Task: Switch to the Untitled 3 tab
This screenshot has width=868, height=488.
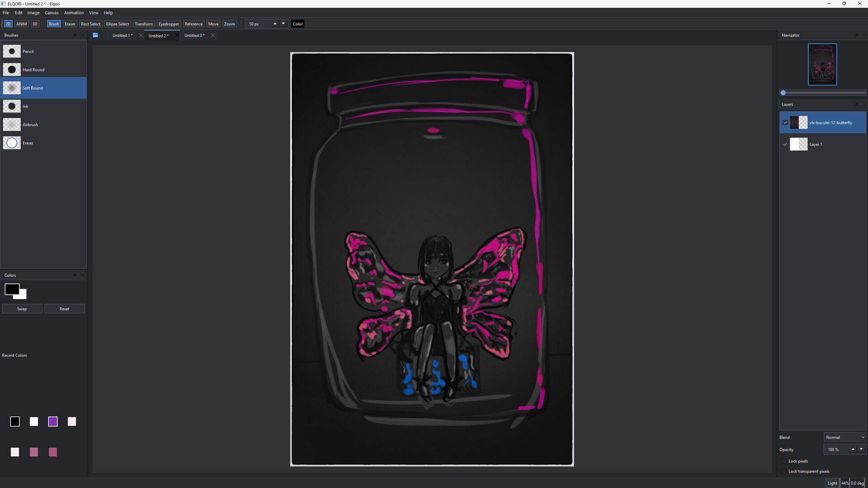Action: pyautogui.click(x=194, y=36)
